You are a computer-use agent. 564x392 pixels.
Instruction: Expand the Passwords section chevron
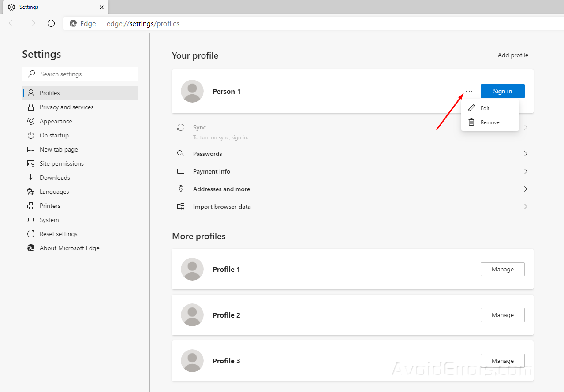pyautogui.click(x=525, y=154)
